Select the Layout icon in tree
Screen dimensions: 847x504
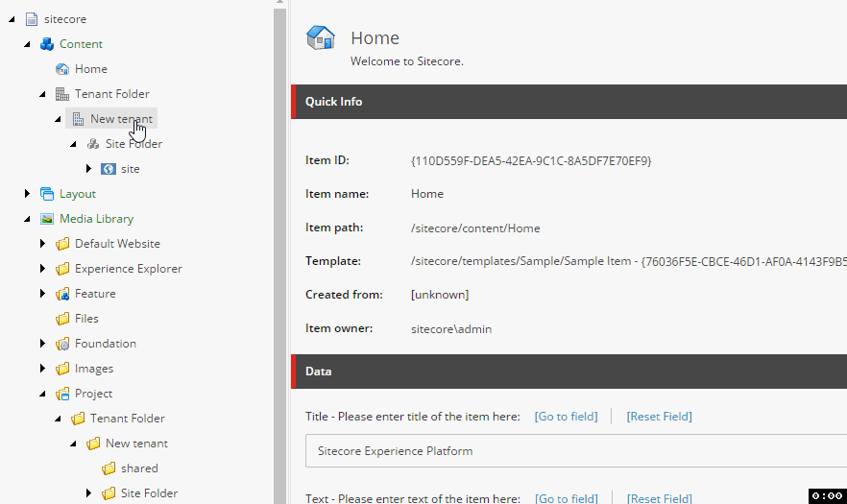(x=47, y=194)
